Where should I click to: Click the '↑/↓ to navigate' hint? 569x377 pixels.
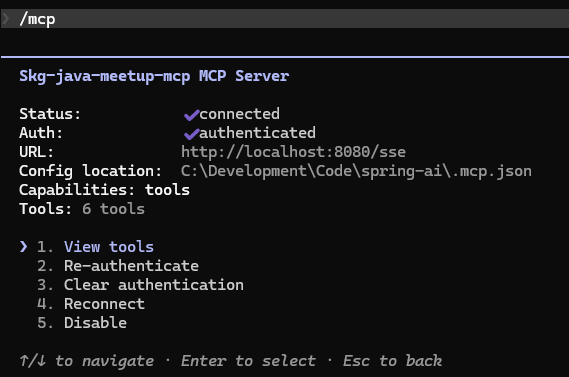(87, 361)
